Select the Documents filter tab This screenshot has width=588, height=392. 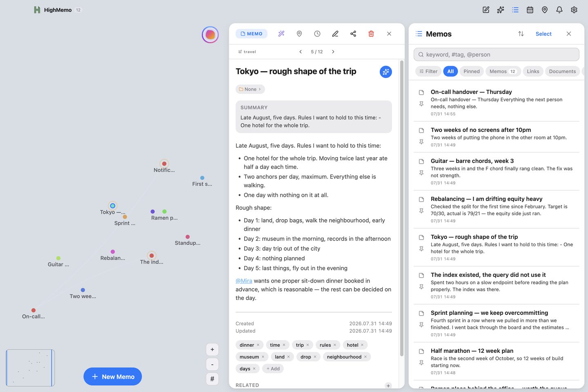(562, 71)
